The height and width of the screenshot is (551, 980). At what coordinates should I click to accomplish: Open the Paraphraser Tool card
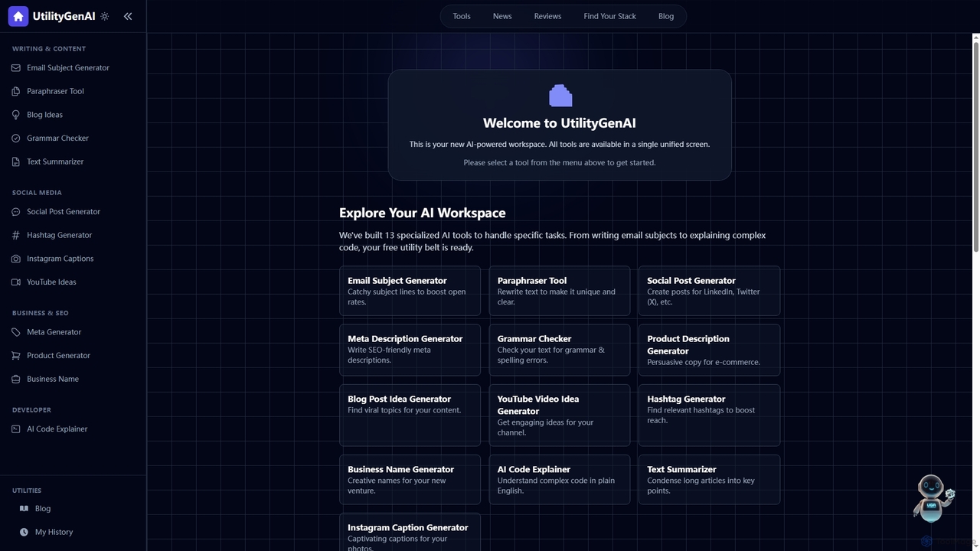[x=560, y=291]
